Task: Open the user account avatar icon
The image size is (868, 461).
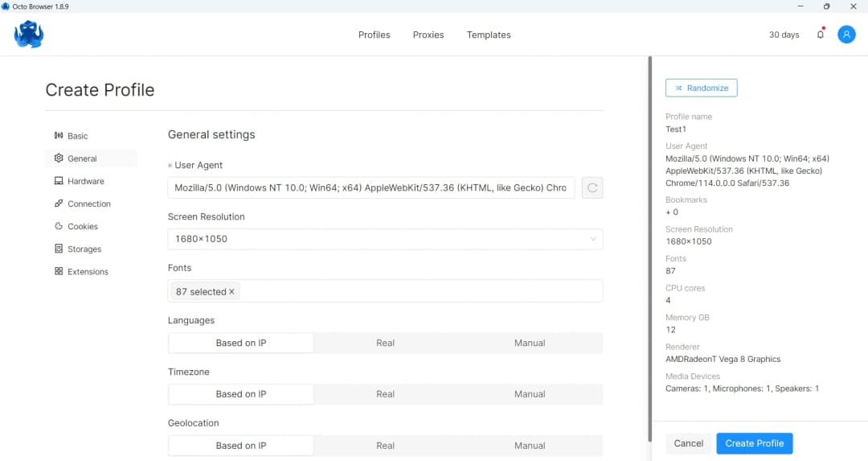Action: coord(846,35)
